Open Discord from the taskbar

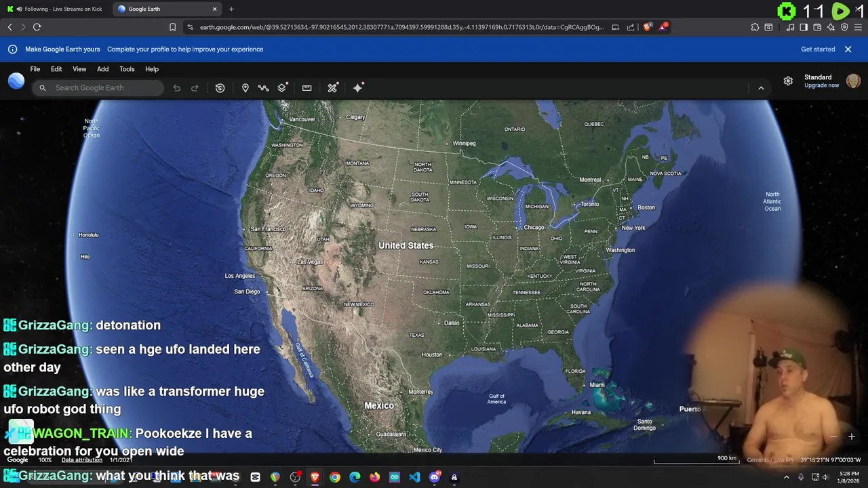tap(435, 477)
